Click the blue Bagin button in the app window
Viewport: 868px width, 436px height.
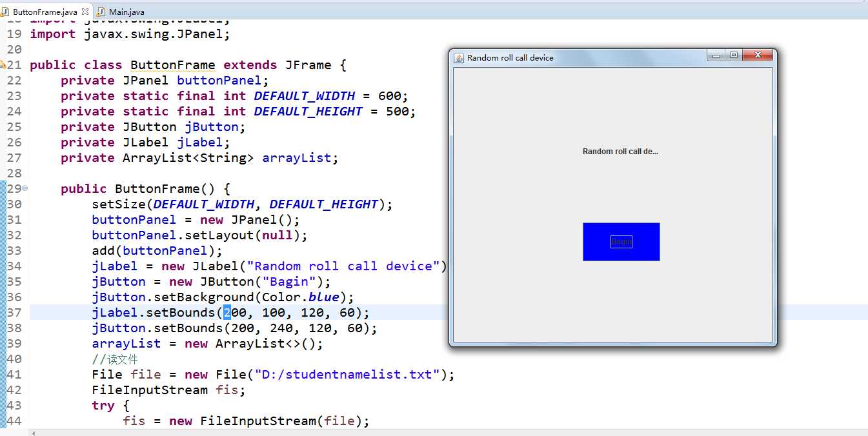tap(621, 242)
